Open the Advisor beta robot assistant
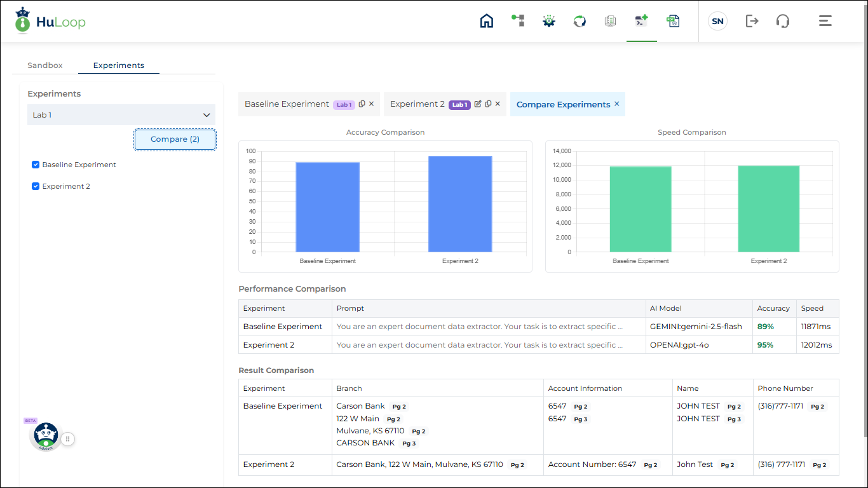The height and width of the screenshot is (488, 868). (x=46, y=437)
